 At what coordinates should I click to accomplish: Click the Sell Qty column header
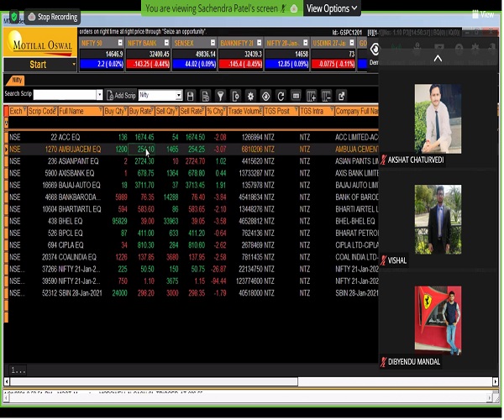tap(167, 111)
